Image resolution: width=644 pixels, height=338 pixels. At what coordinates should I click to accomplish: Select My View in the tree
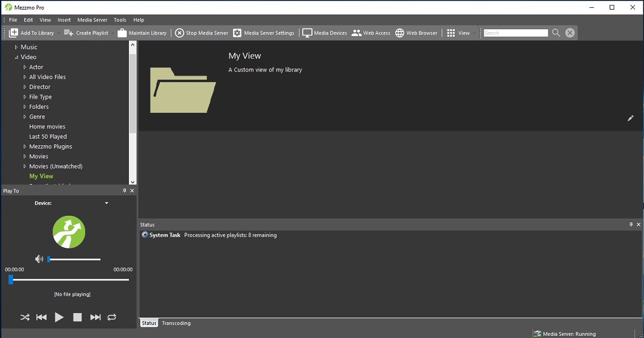[x=41, y=176]
